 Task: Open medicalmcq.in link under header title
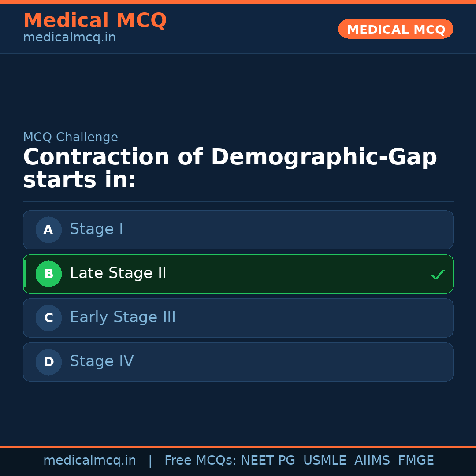(x=69, y=37)
